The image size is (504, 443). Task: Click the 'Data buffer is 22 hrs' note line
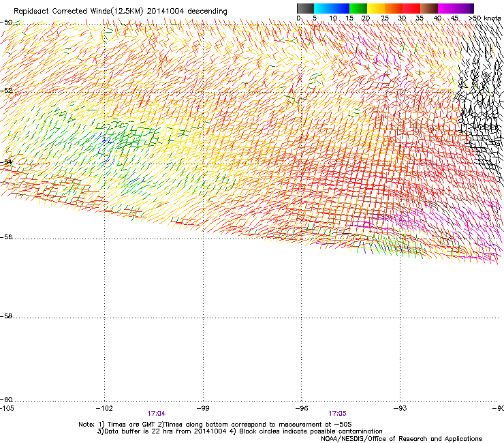click(x=240, y=431)
